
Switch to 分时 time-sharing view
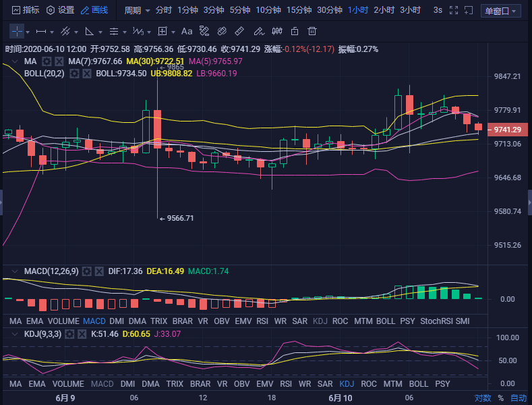point(164,10)
